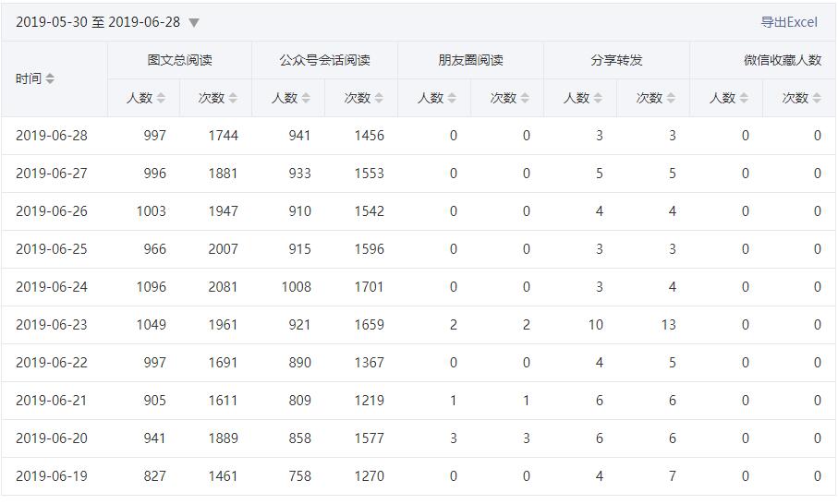Click sort icon beside 微信收藏人数 次数
Screen dimensions: 838x504
[x=817, y=98]
